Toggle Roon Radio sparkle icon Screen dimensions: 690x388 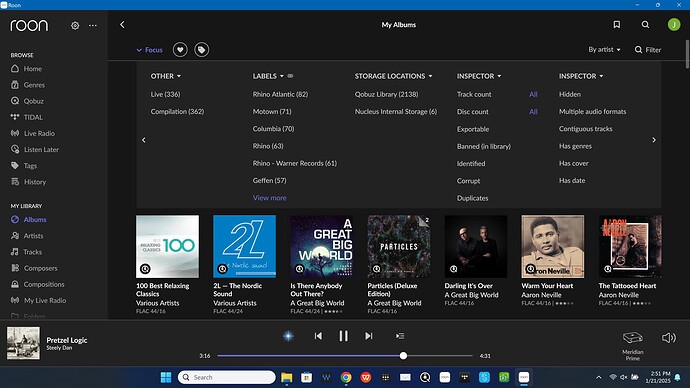[288, 336]
